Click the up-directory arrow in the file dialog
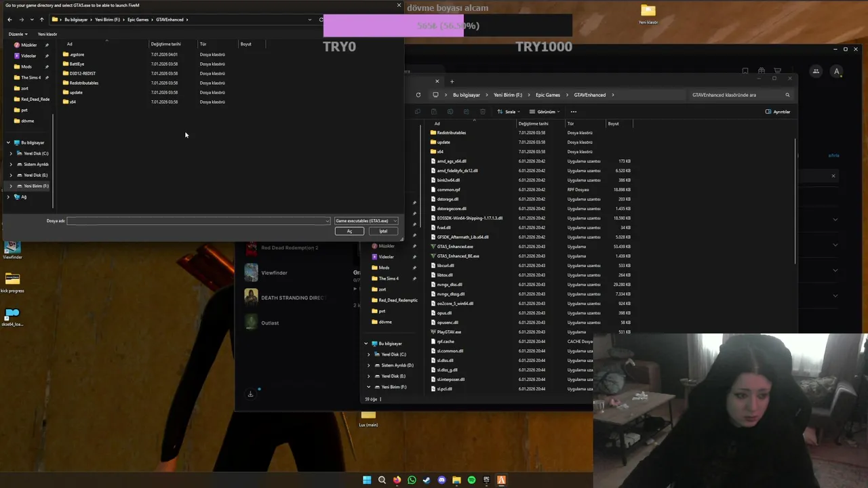The height and width of the screenshot is (488, 868). (42, 20)
